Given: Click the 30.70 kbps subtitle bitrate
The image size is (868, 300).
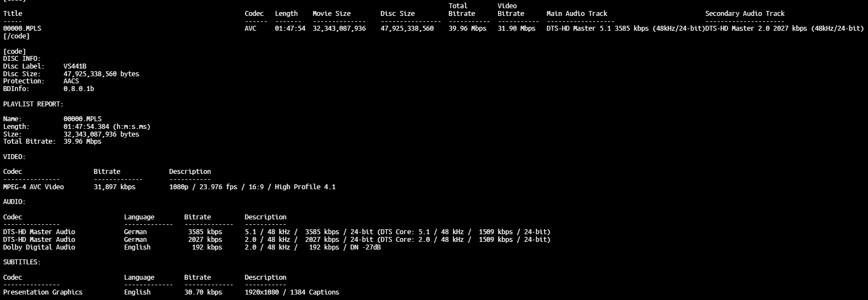Looking at the screenshot, I should (x=203, y=292).
